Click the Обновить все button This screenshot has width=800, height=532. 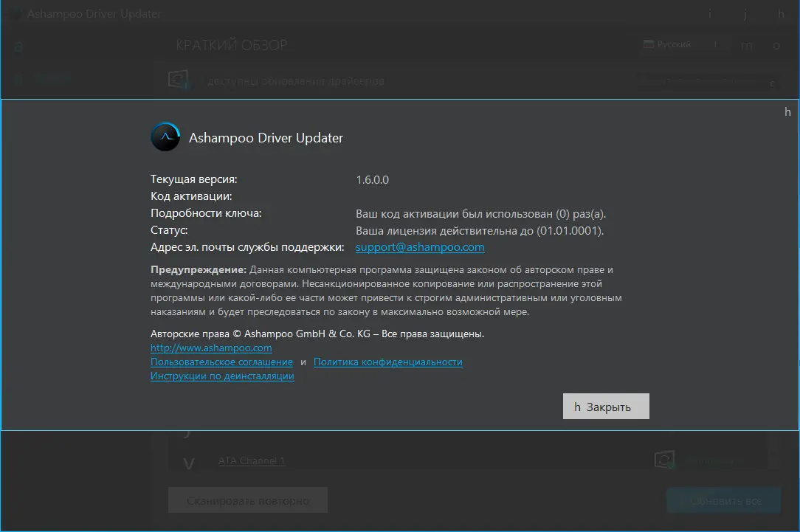pyautogui.click(x=723, y=500)
